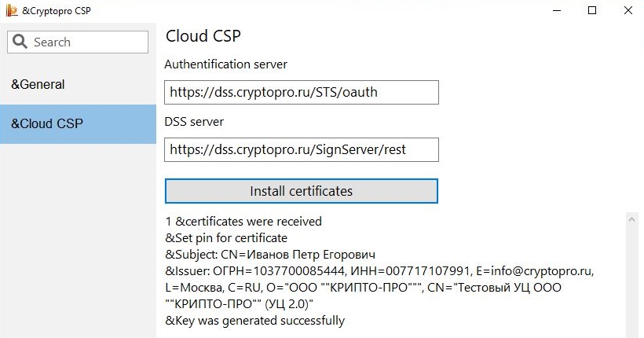Click the '&Set pin for certificate' log line

pyautogui.click(x=226, y=238)
